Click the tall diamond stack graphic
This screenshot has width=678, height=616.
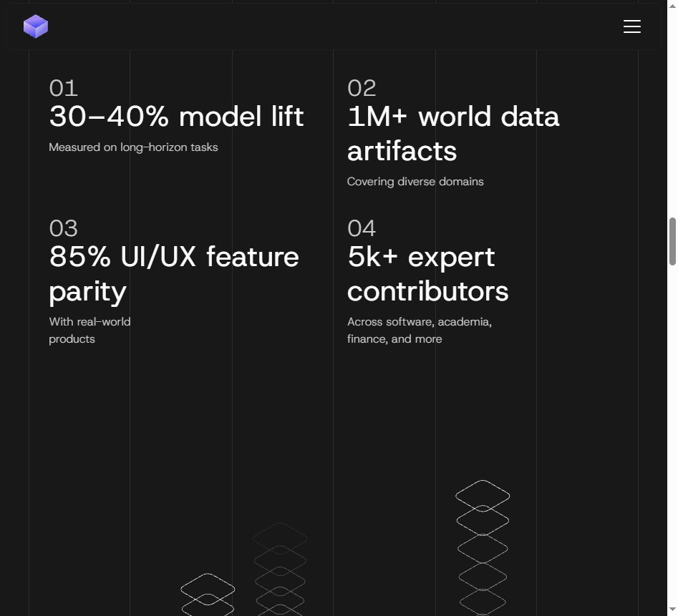tap(483, 547)
